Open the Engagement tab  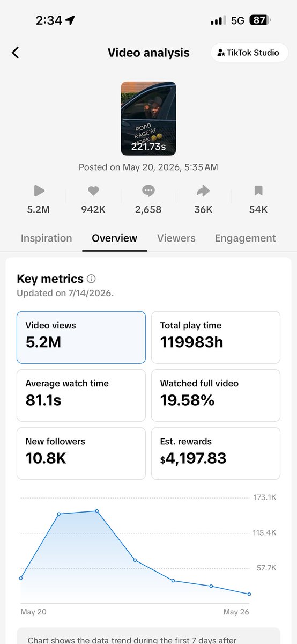pos(246,238)
